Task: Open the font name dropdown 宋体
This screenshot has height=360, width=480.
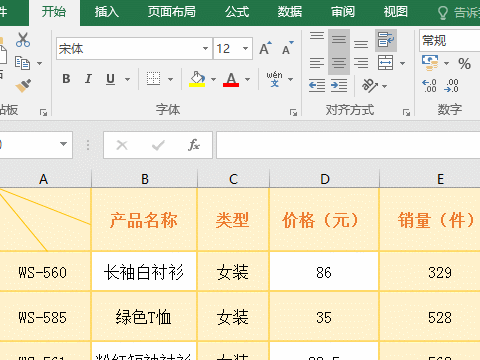Action: pyautogui.click(x=205, y=49)
